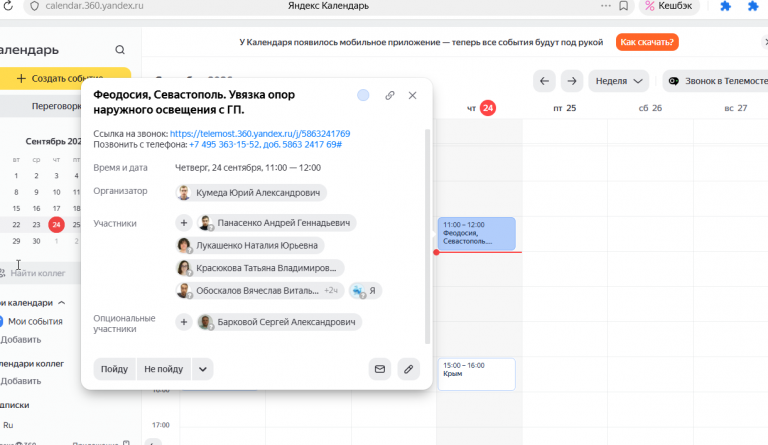Click the Найти коллег search field
This screenshot has height=445, width=768.
tap(40, 273)
